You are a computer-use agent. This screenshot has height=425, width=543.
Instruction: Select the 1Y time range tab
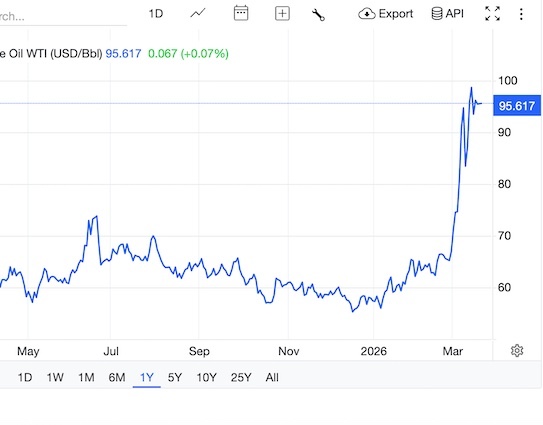click(147, 377)
